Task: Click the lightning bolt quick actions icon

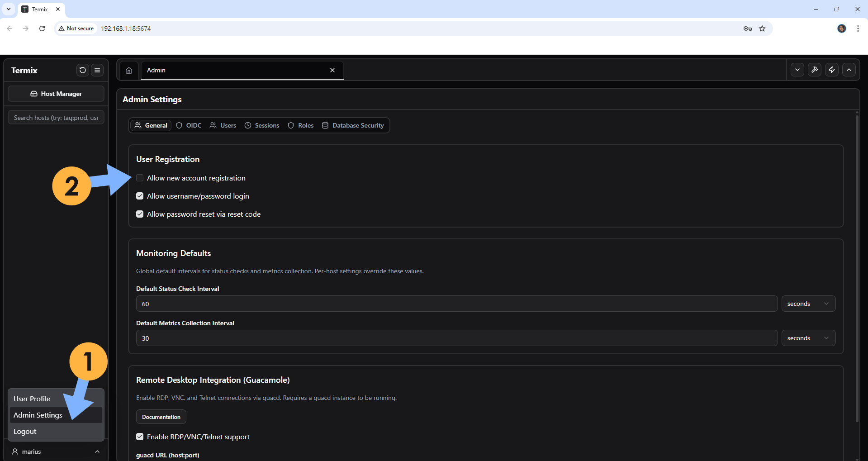Action: [x=831, y=70]
